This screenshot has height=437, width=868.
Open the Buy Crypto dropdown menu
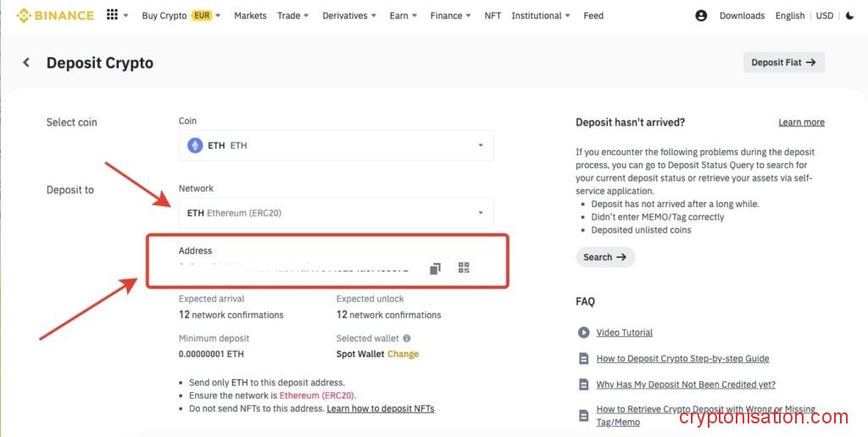point(181,15)
